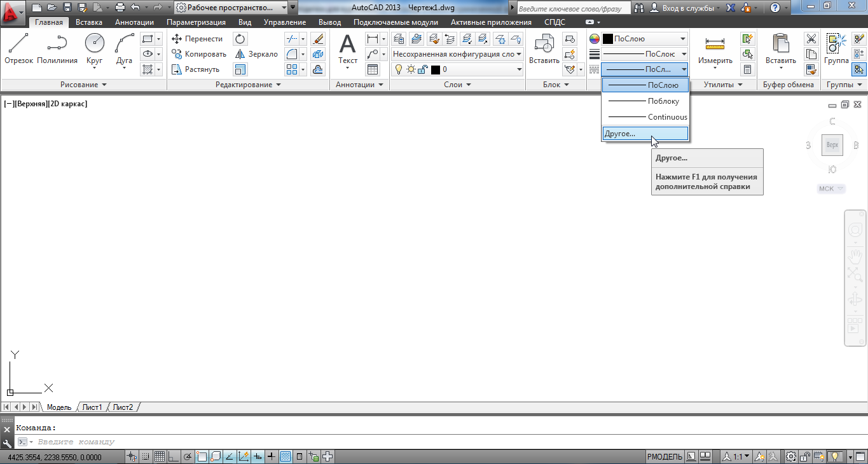The width and height of the screenshot is (868, 464).
Task: Click the МСК coordinate system button
Action: (831, 189)
